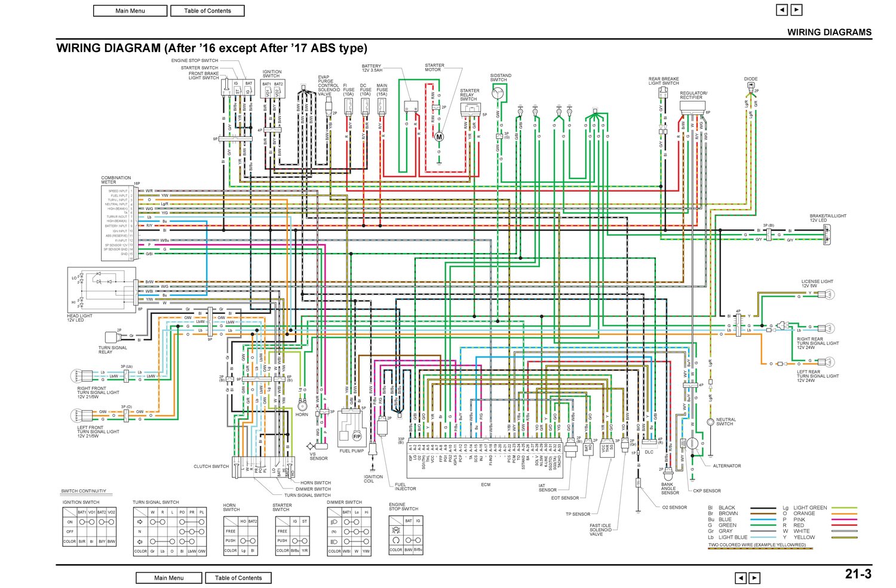The height and width of the screenshot is (588, 896).
Task: Click the 'SWITCH CONTINUITY' heading
Action: pyautogui.click(x=84, y=491)
